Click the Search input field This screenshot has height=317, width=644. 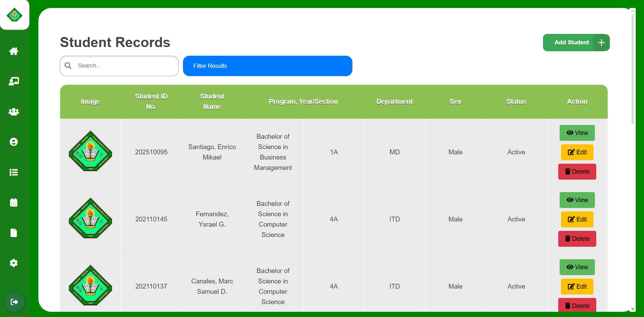tap(119, 66)
